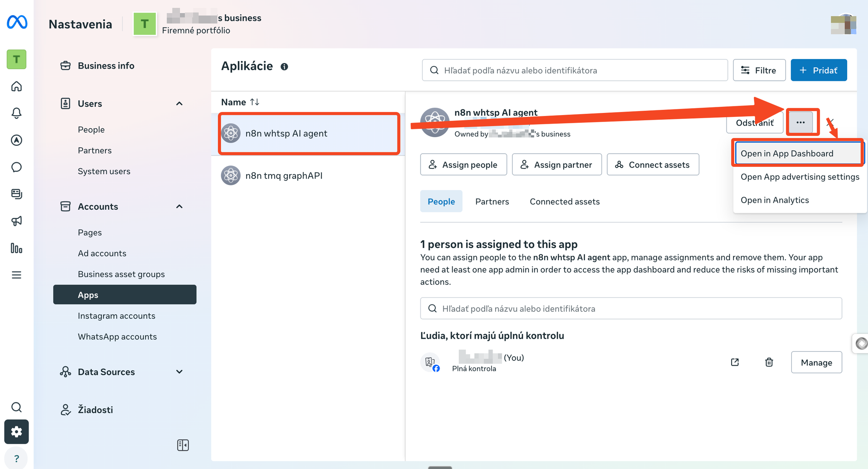
Task: Click the trash icon next to Manage
Action: (x=769, y=362)
